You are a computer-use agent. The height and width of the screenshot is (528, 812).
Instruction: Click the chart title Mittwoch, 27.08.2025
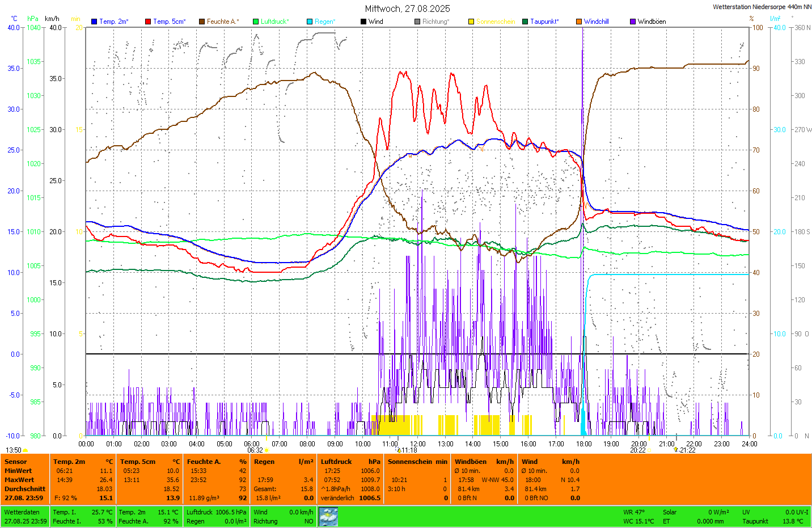point(407,9)
